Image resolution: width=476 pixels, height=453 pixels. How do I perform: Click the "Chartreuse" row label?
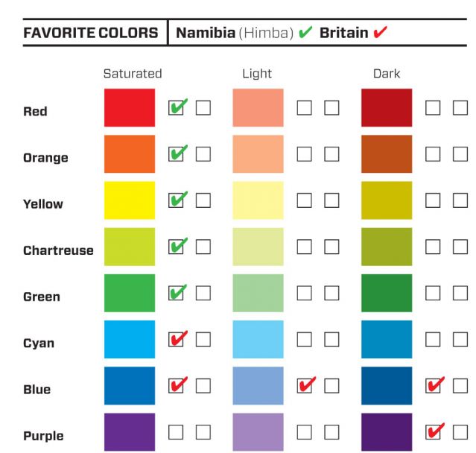coord(58,250)
